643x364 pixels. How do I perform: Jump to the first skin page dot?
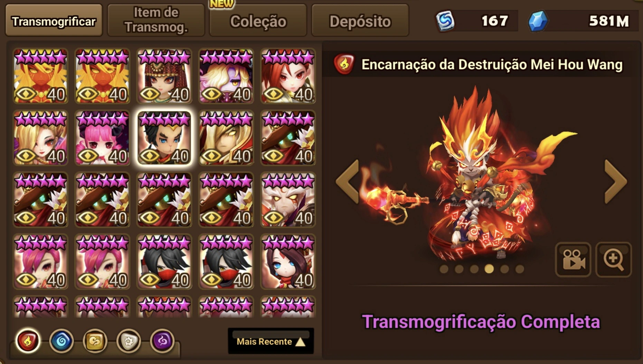[444, 269]
